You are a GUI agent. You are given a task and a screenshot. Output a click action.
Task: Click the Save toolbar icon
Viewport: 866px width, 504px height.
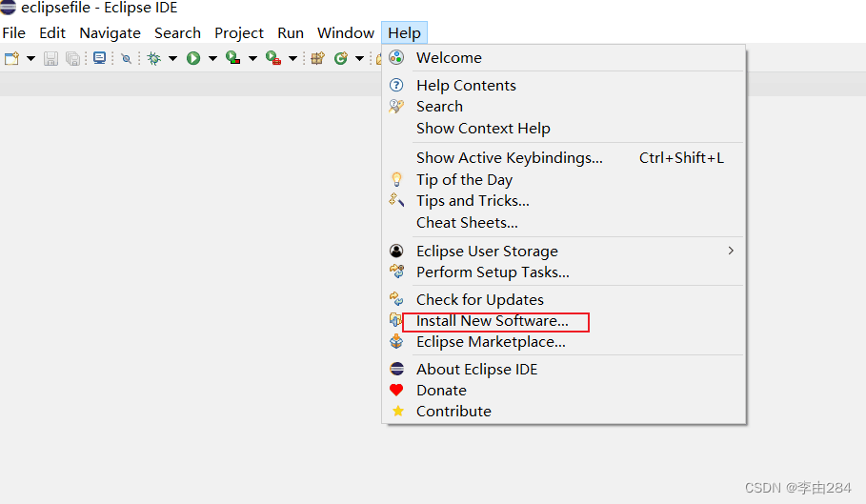pos(50,58)
